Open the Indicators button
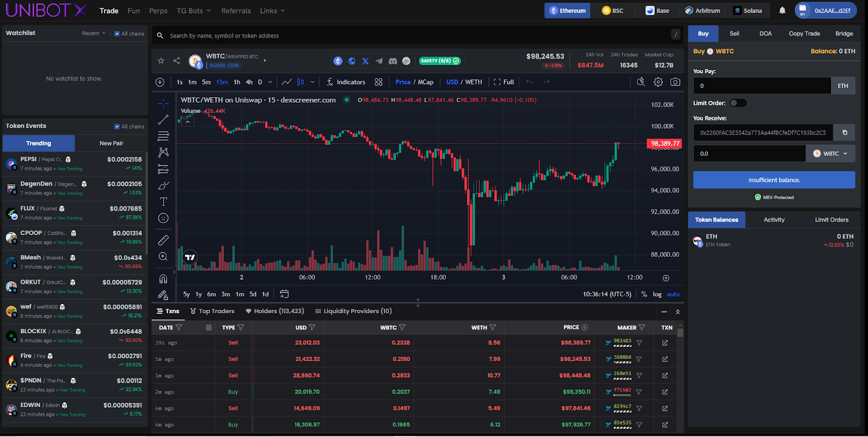This screenshot has width=868, height=437. [346, 82]
